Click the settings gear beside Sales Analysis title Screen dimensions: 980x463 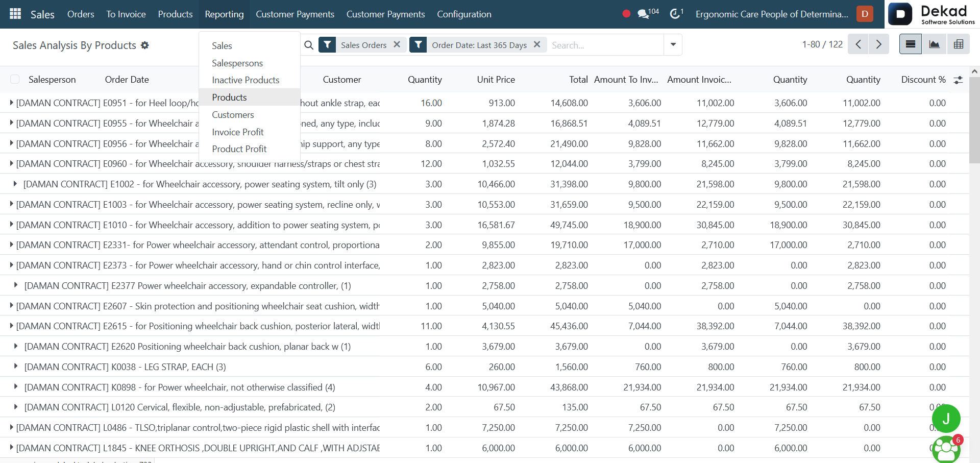coord(145,45)
